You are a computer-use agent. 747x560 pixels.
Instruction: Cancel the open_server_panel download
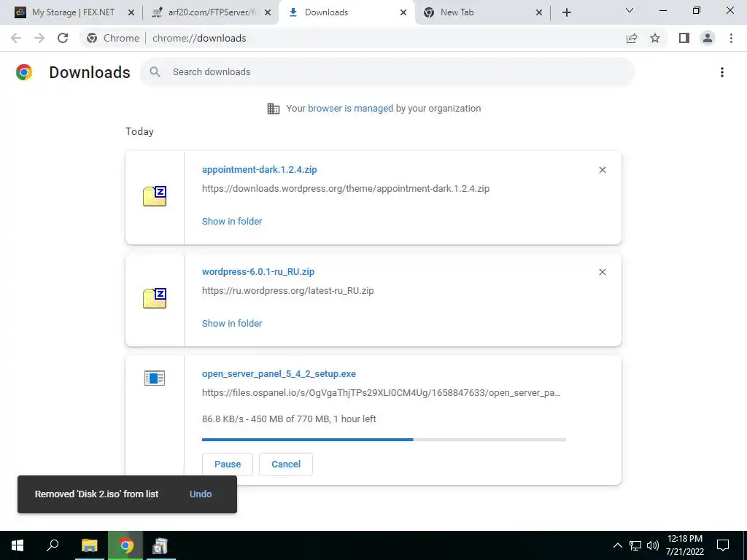point(286,464)
